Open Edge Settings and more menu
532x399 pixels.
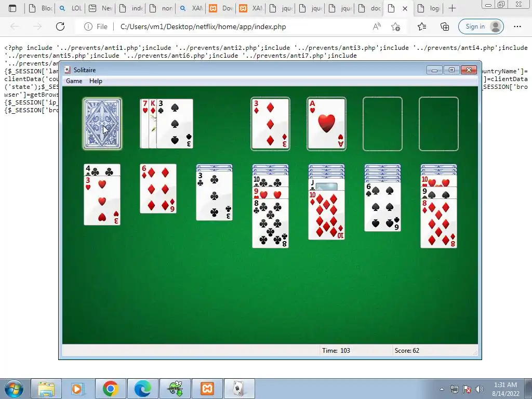517,26
